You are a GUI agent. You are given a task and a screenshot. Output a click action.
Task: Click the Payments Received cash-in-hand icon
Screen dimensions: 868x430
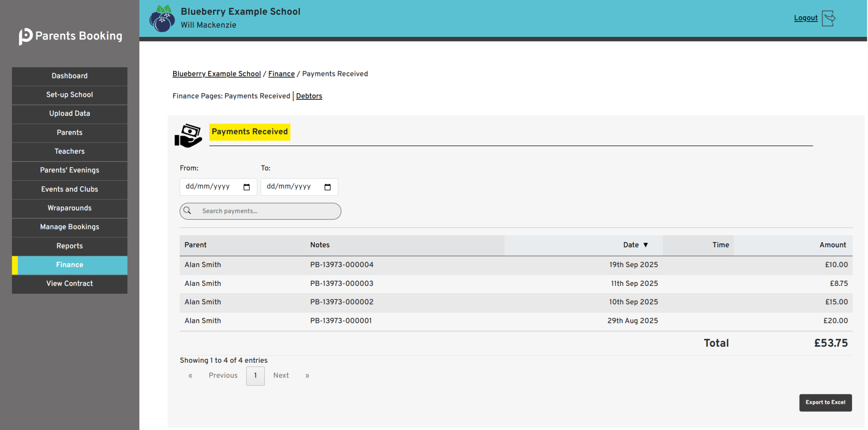[x=188, y=135]
